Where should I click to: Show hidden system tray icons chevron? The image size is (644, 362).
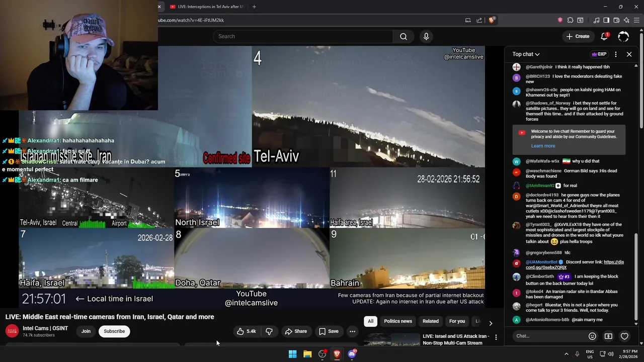click(x=566, y=354)
